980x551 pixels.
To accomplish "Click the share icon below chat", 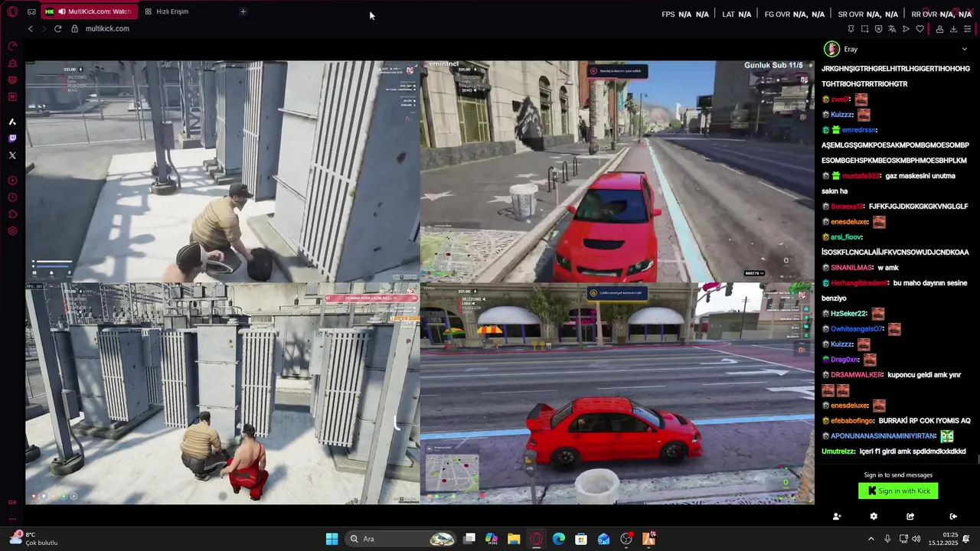I will 910,517.
